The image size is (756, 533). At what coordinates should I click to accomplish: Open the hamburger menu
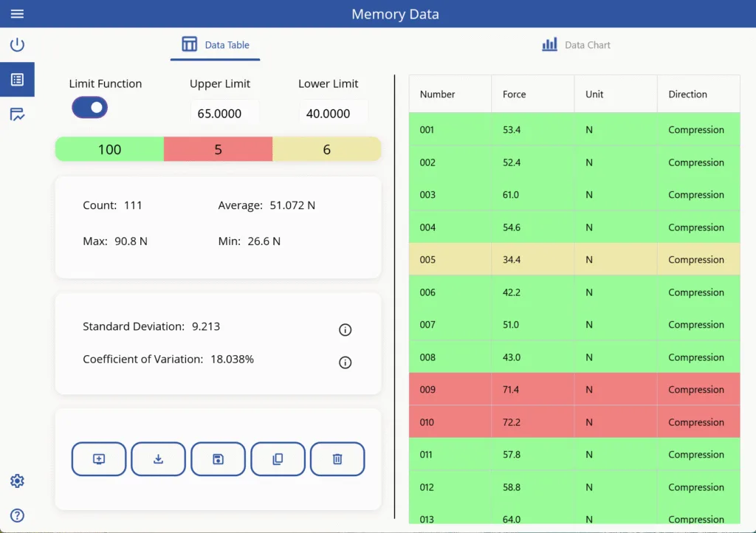pos(17,14)
